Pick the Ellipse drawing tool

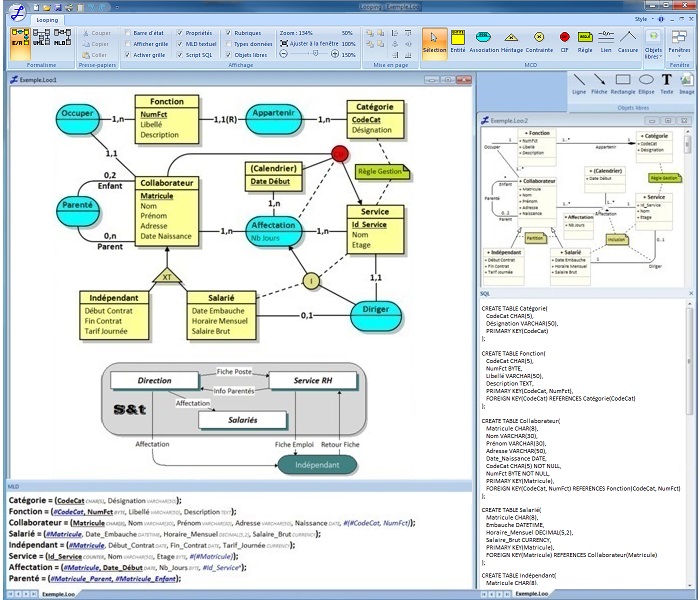point(646,83)
